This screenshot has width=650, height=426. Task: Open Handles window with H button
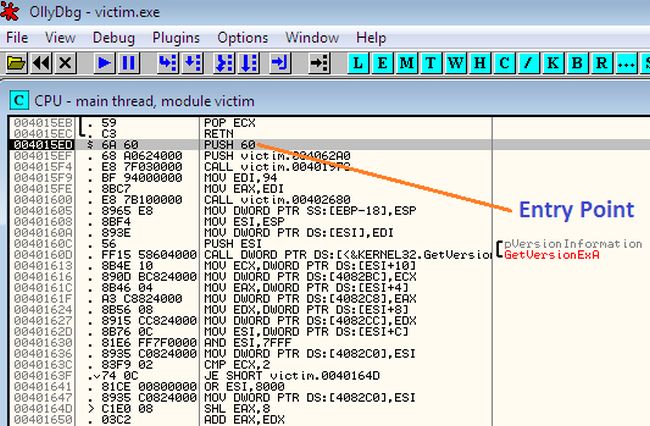(480, 63)
